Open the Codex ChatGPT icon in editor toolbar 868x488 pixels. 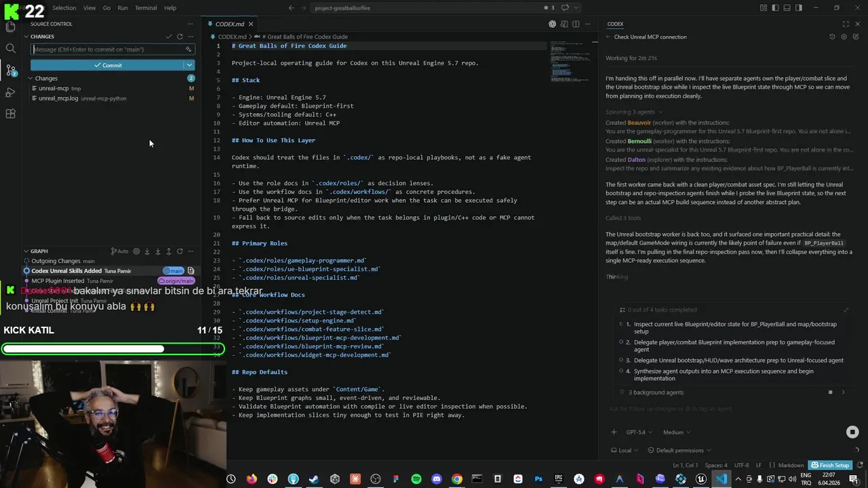(x=552, y=24)
